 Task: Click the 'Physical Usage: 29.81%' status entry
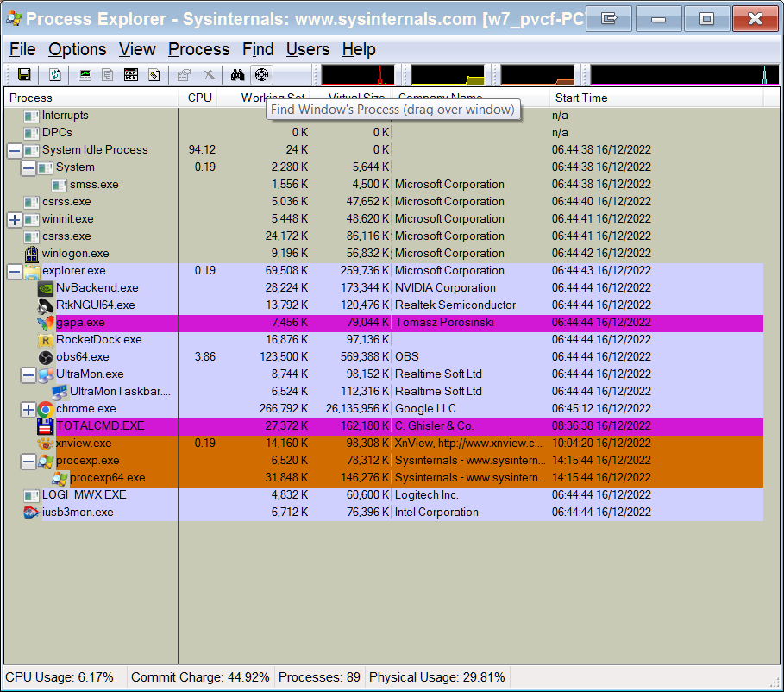tap(437, 677)
